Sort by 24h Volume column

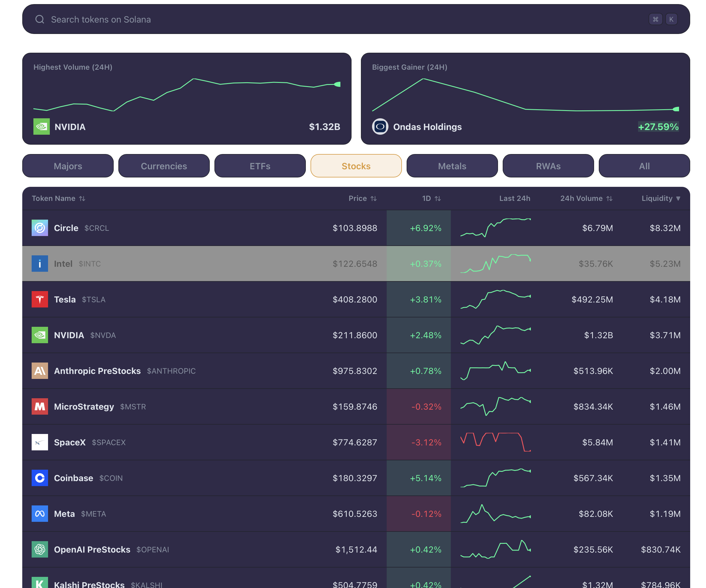point(586,199)
